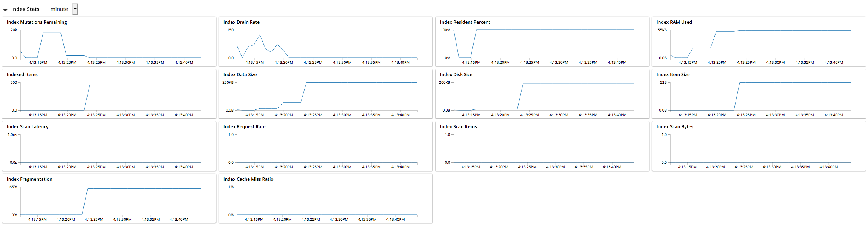Collapse the Index Stats section triangle
Screen dimensions: 868x228
5,10
